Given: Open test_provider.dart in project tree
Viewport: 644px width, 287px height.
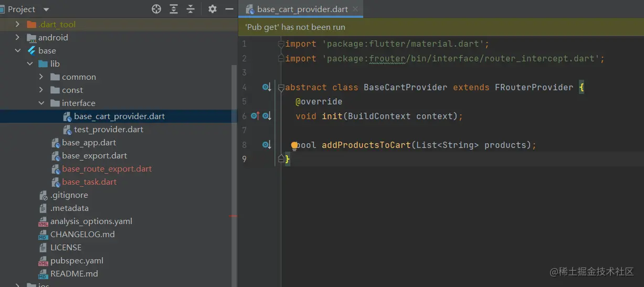Looking at the screenshot, I should 109,129.
